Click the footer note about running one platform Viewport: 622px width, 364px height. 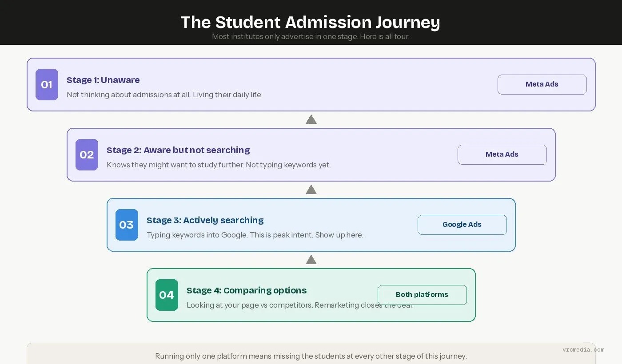coord(311,356)
